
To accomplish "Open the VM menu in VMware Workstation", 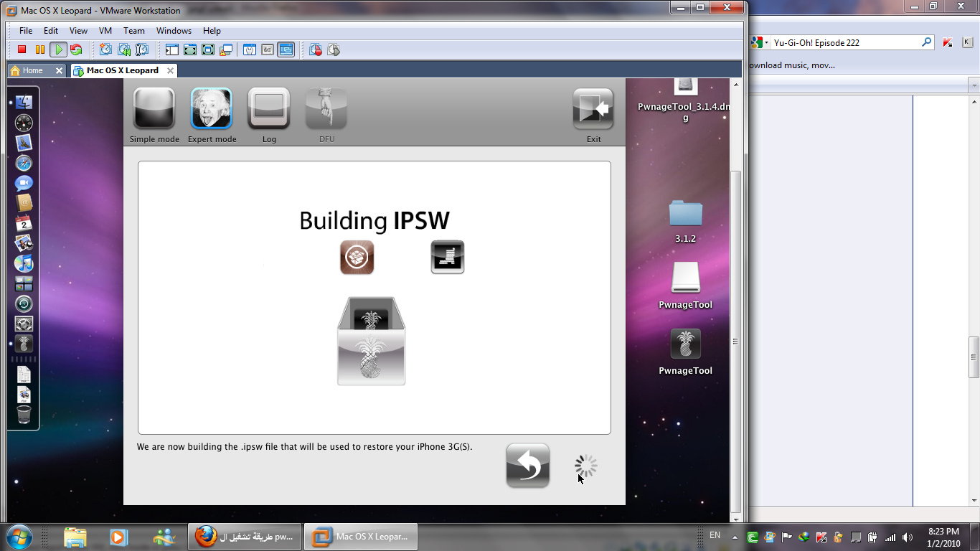I will click(105, 30).
